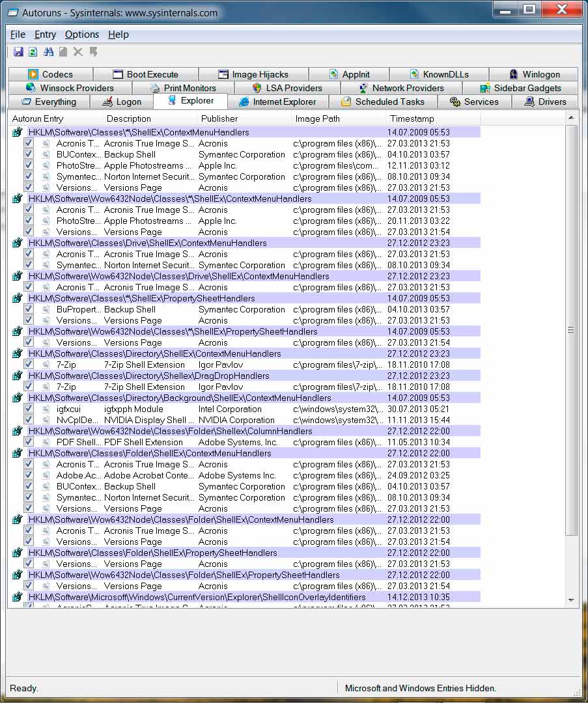Open the Codecs tab
Image resolution: width=588 pixels, height=703 pixels.
pos(51,74)
